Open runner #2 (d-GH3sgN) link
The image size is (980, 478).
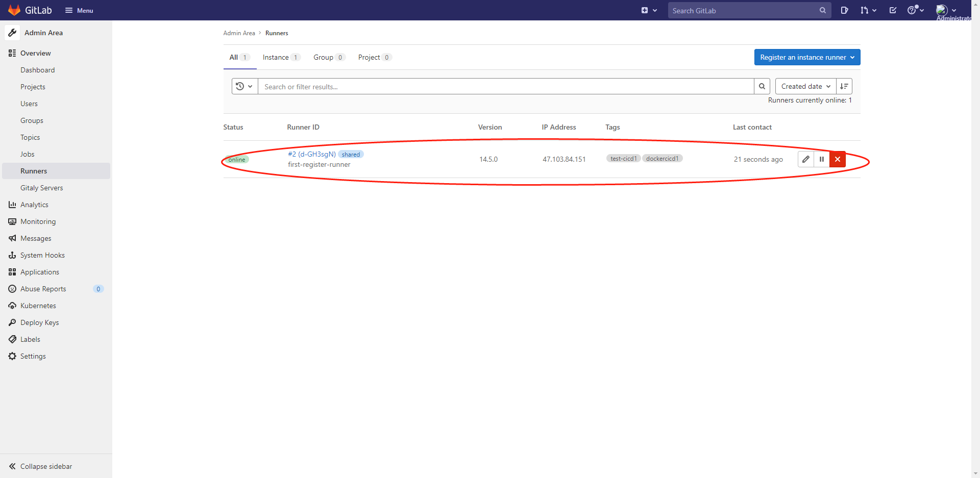(312, 154)
